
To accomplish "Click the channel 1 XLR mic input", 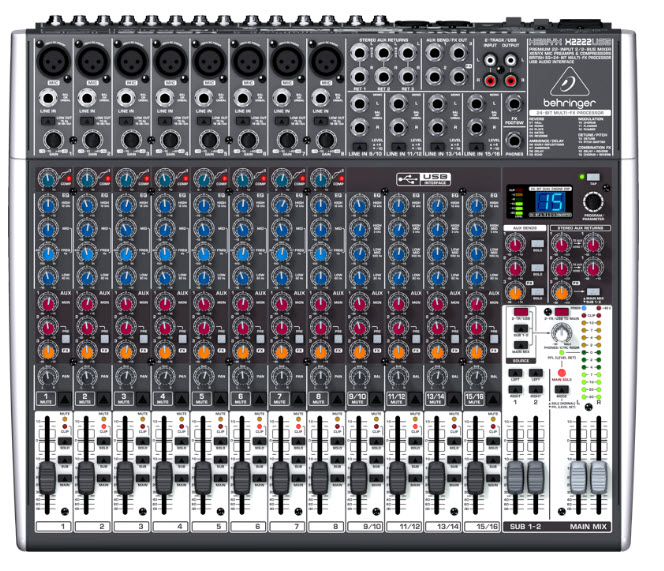I will (54, 61).
